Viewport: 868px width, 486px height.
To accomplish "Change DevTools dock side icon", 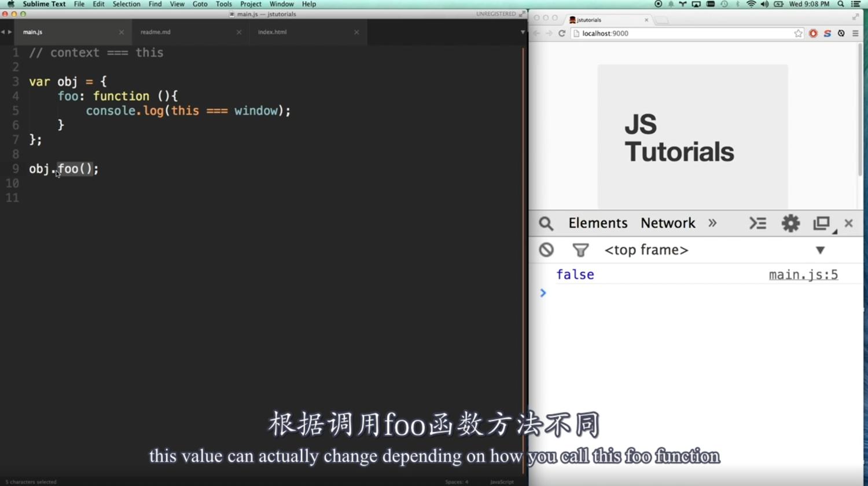I will 822,223.
